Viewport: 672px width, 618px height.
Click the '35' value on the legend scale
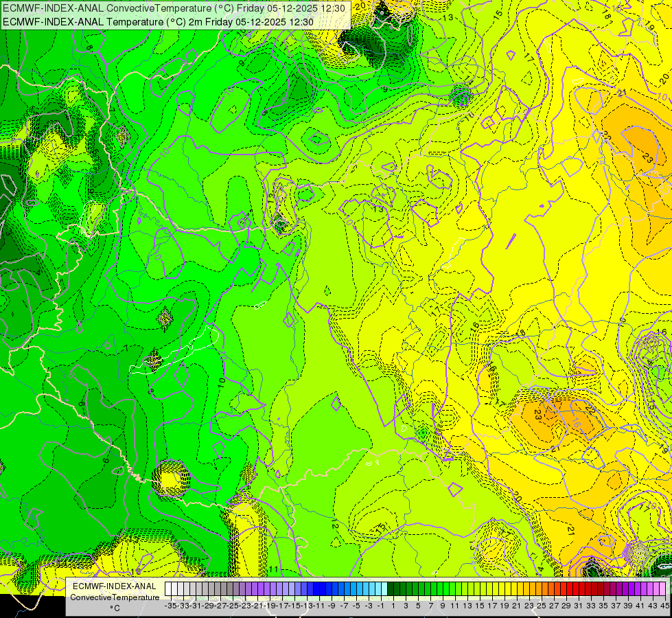tap(603, 606)
